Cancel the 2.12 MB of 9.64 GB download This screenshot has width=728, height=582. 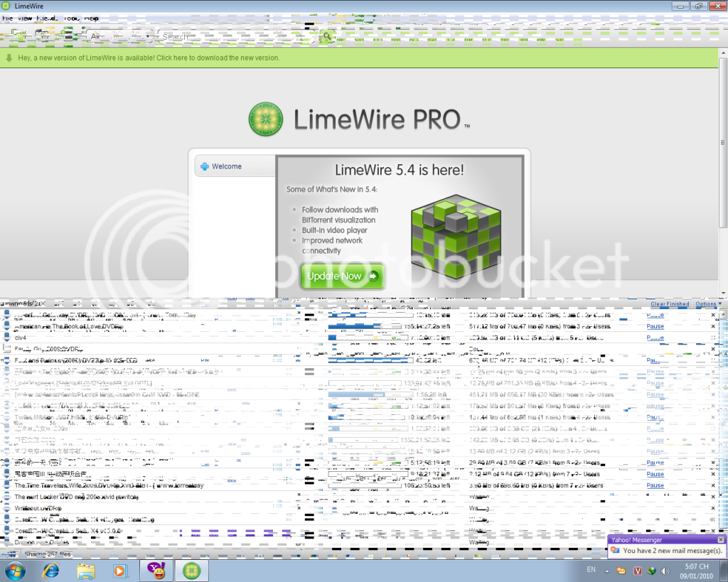(714, 474)
